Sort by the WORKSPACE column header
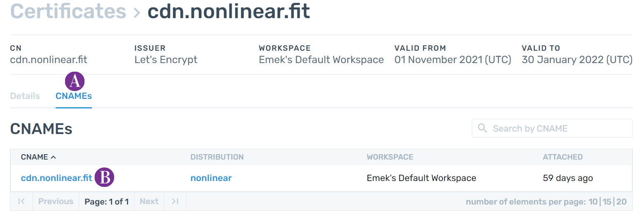 coord(390,157)
